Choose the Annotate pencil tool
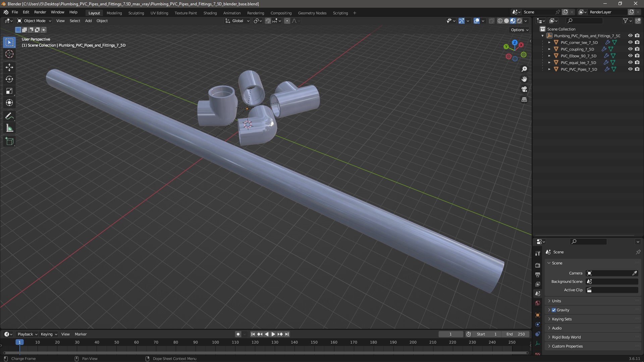Viewport: 644px width, 362px height. pos(9,116)
